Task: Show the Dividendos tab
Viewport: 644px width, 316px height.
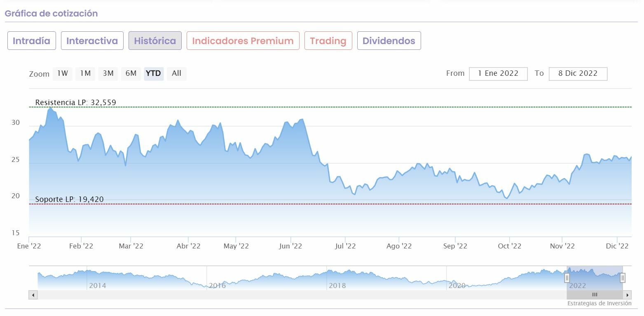Action: coord(389,41)
